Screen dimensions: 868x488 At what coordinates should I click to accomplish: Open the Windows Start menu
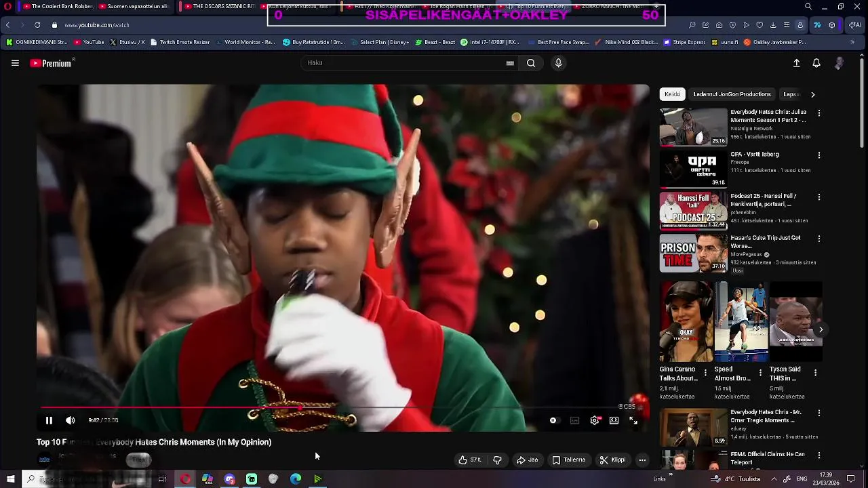pos(10,479)
